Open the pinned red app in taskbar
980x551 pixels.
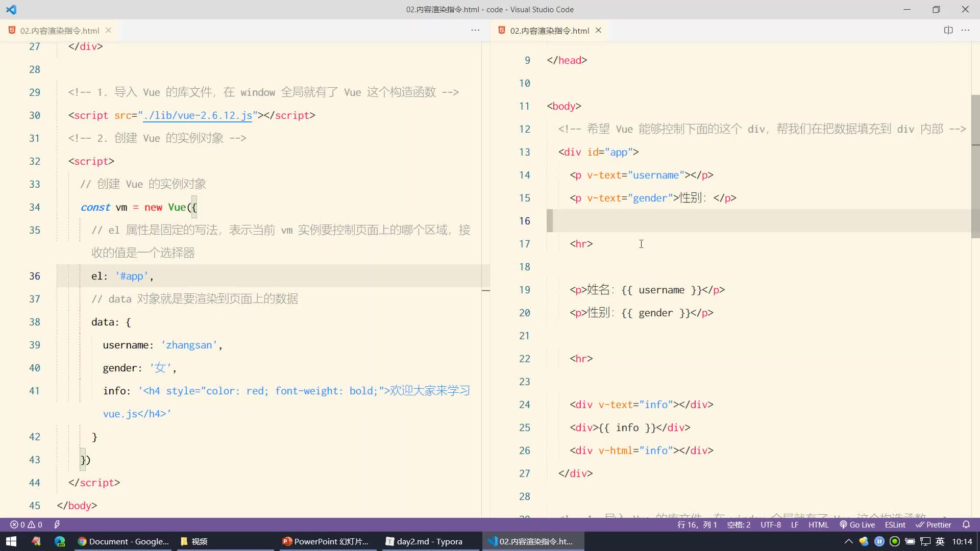(36, 541)
